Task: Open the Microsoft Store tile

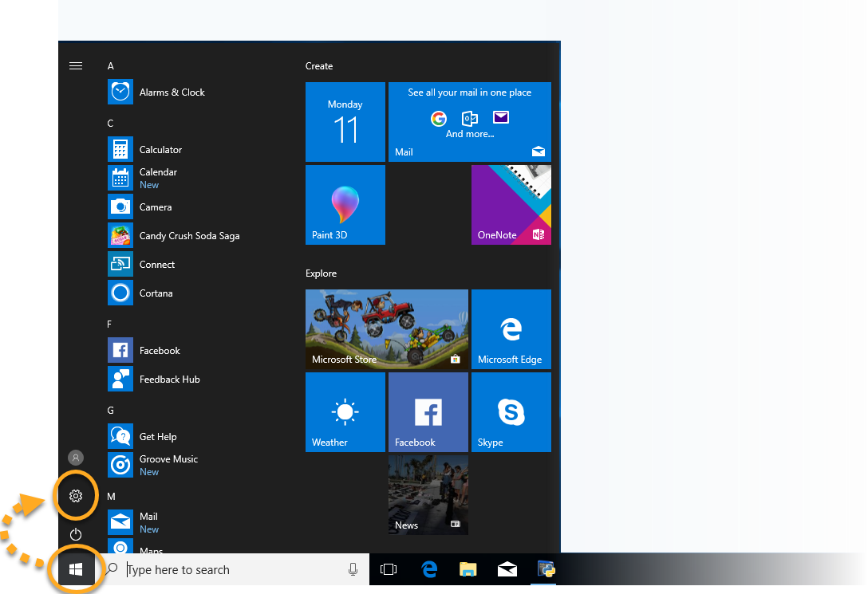Action: click(x=387, y=329)
